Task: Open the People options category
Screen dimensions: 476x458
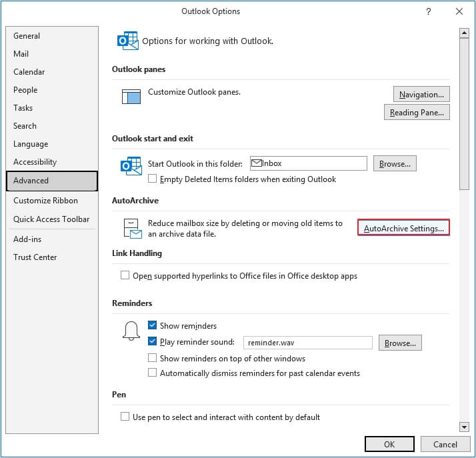Action: coord(52,90)
